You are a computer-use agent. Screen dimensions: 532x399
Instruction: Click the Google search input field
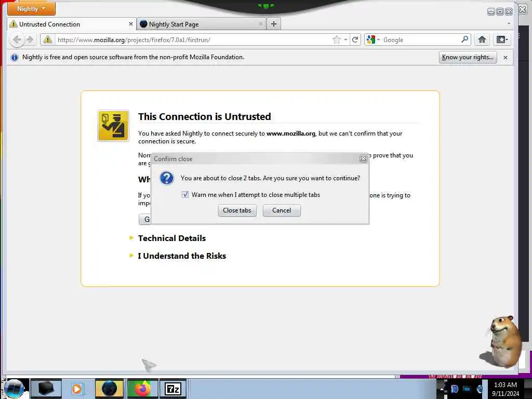tap(421, 39)
